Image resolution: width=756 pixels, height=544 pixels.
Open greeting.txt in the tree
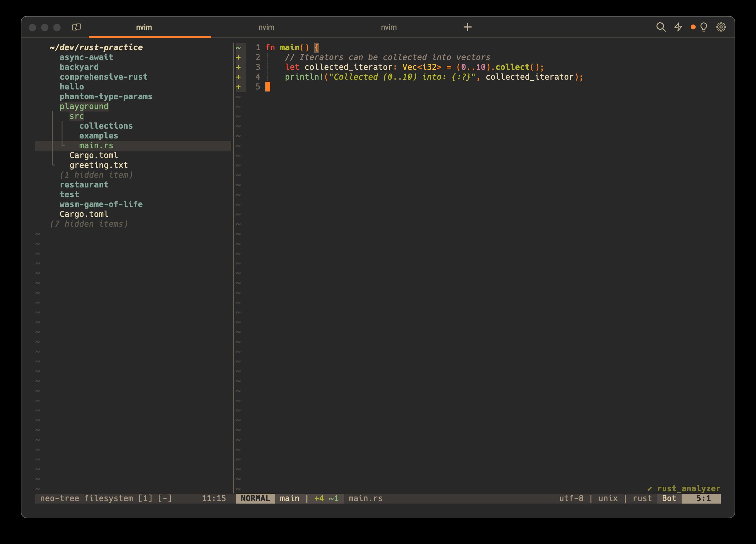[x=99, y=165]
